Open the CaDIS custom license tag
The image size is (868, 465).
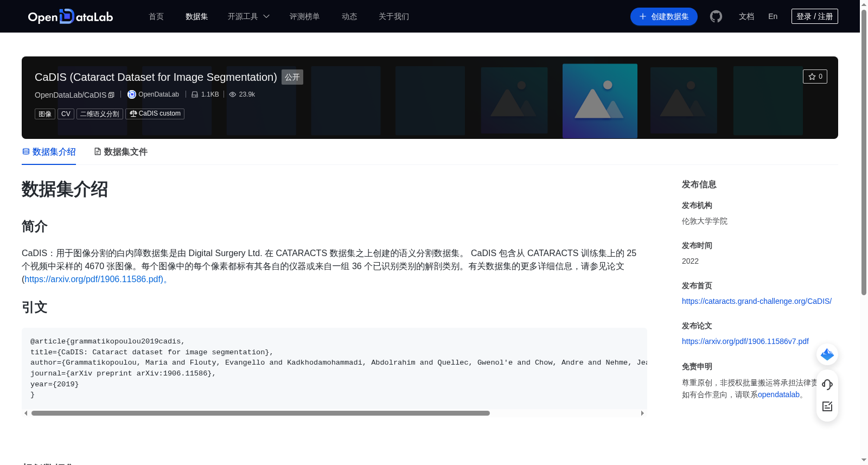[155, 114]
